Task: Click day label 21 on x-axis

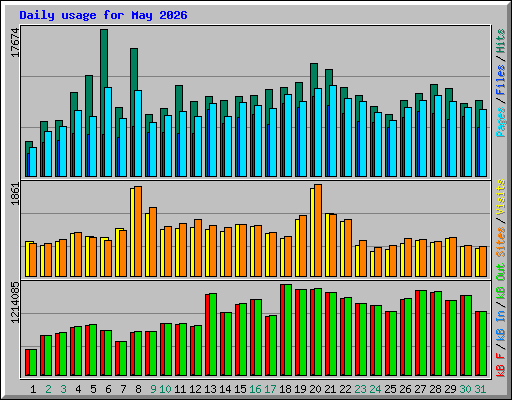Action: (x=330, y=389)
